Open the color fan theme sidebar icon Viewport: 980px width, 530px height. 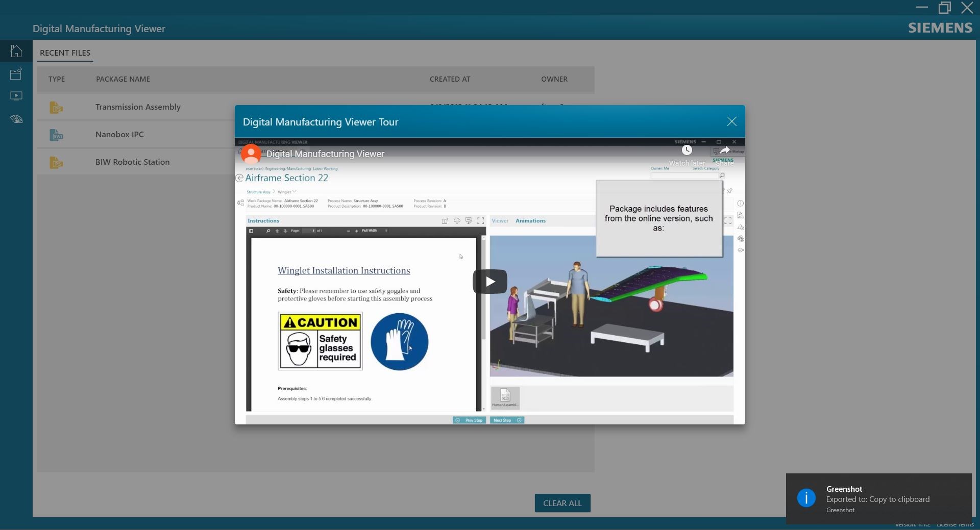16,119
